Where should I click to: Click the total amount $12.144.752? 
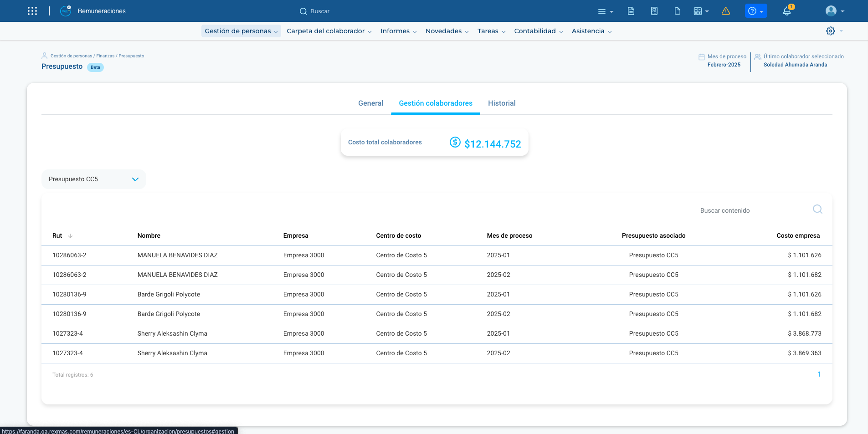click(493, 144)
